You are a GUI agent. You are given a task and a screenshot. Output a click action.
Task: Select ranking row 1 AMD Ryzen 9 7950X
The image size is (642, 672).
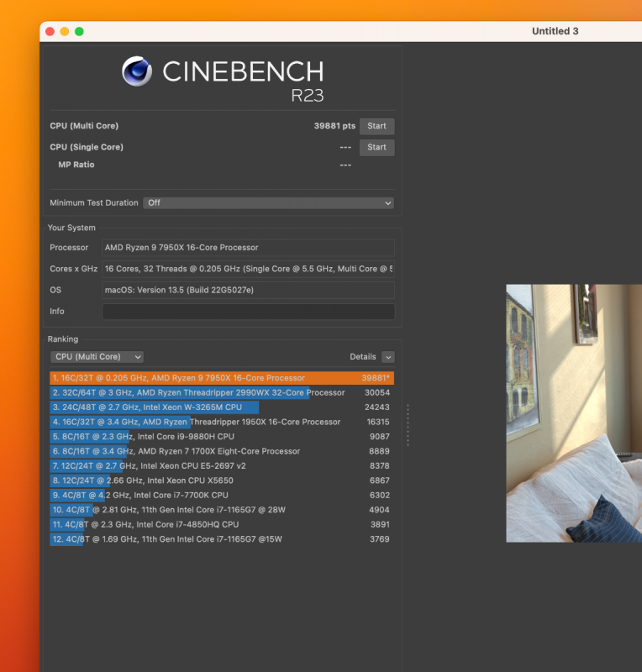222,378
